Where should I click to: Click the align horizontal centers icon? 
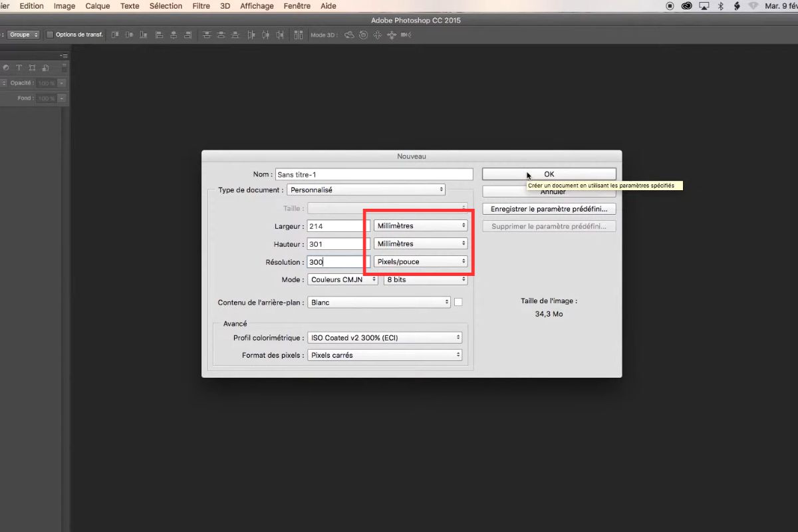click(174, 35)
